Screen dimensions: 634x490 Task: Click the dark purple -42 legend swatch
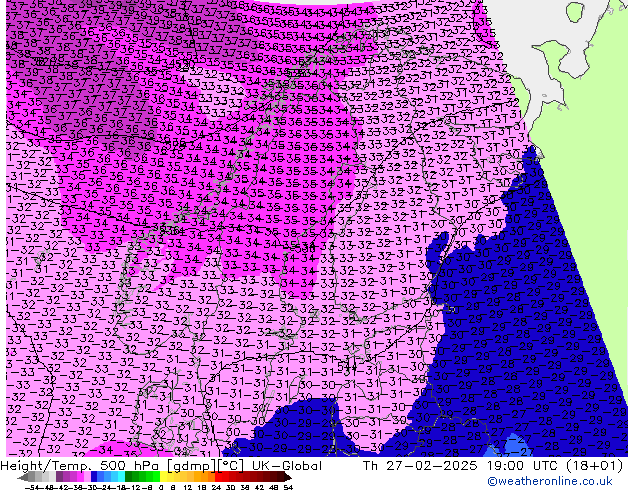(59, 477)
